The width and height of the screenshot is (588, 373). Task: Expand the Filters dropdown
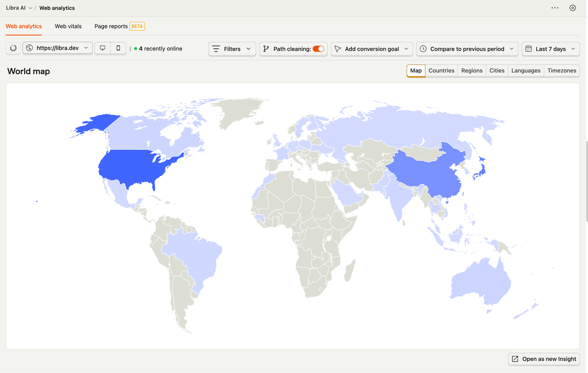[232, 49]
